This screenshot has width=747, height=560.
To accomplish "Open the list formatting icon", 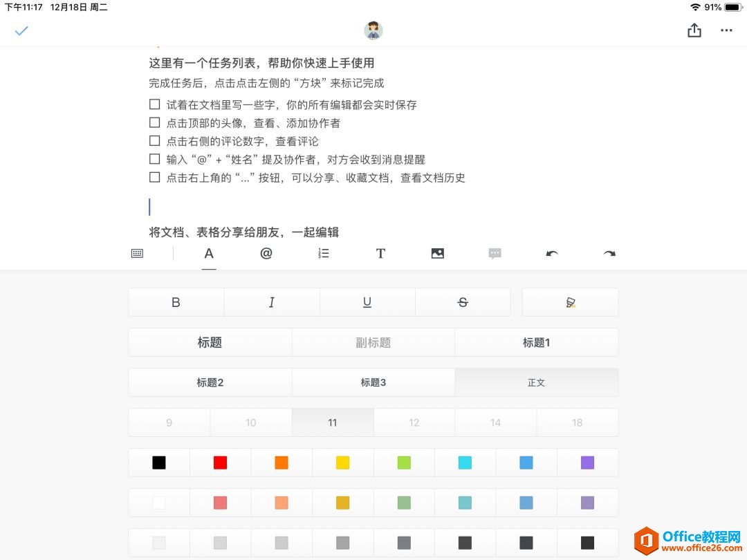I will pos(324,253).
